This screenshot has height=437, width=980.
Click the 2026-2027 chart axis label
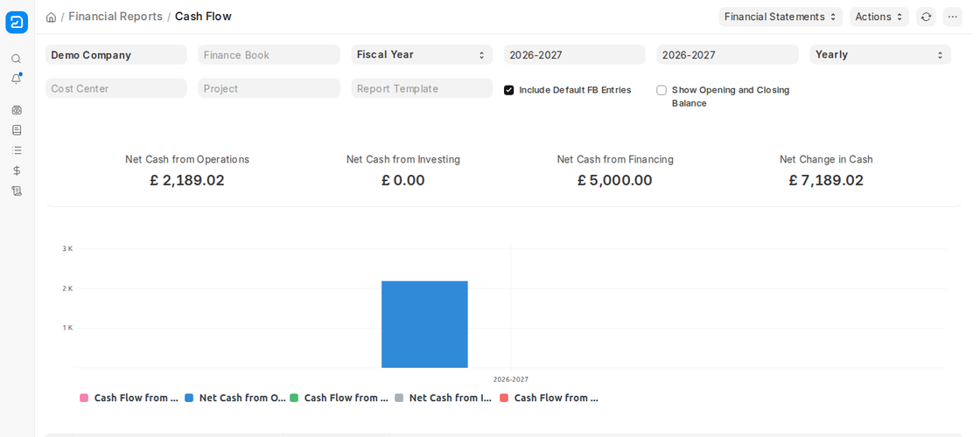pyautogui.click(x=511, y=379)
